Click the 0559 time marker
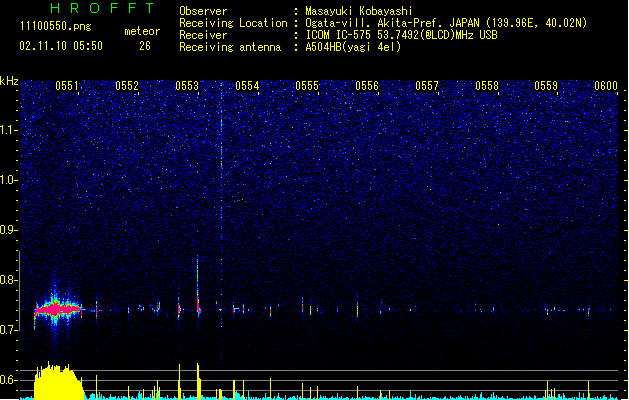This screenshot has height=400, width=629. 546,86
